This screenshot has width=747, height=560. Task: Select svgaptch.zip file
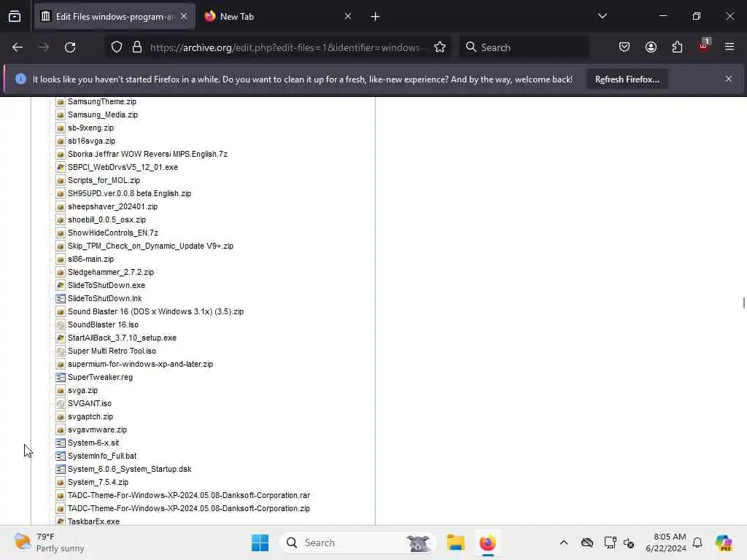[x=90, y=416]
